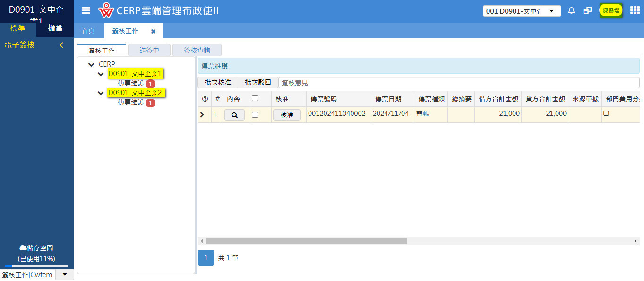Screen dimensions: 644x281
Task: Select 傳票維護 under D0901-文中企業2
Action: (x=131, y=102)
